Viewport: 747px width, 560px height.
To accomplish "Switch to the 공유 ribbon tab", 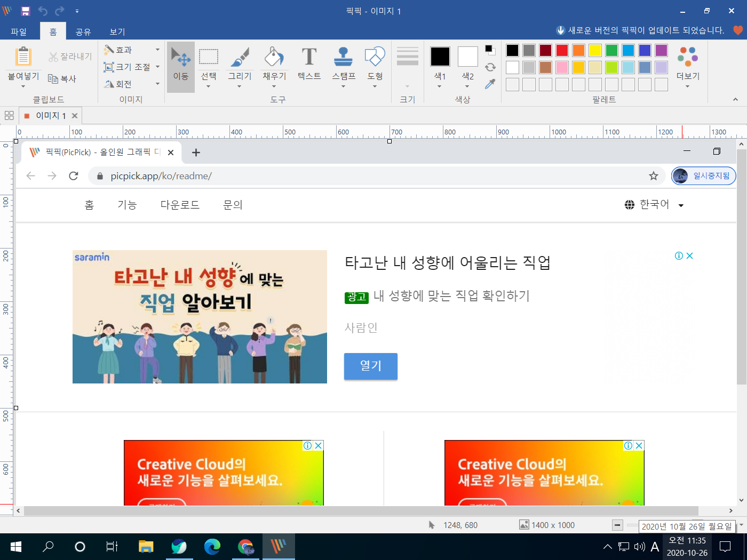I will 83,31.
